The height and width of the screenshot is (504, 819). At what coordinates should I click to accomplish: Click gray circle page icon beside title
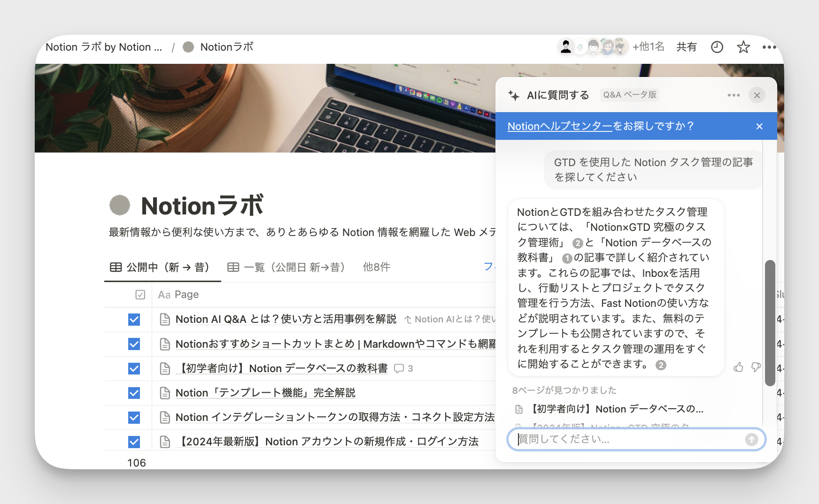click(120, 205)
